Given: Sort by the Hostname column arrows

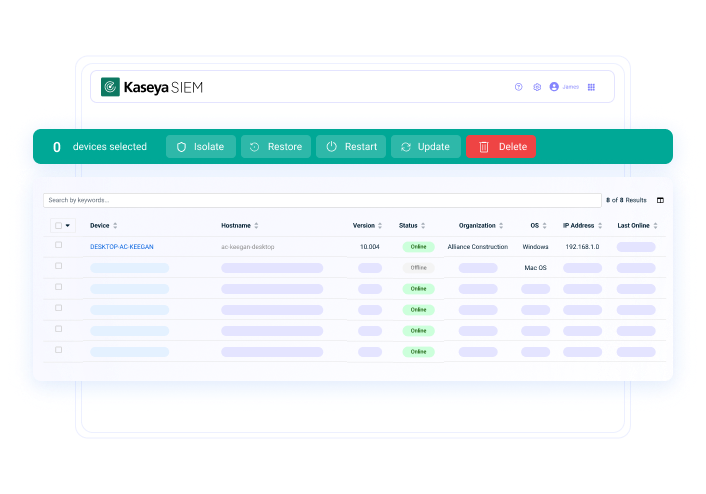Looking at the screenshot, I should click(x=256, y=226).
